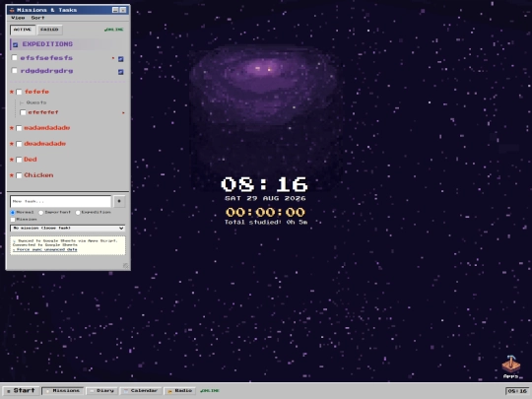
Task: Select the Expedition radio option
Action: coord(78,213)
